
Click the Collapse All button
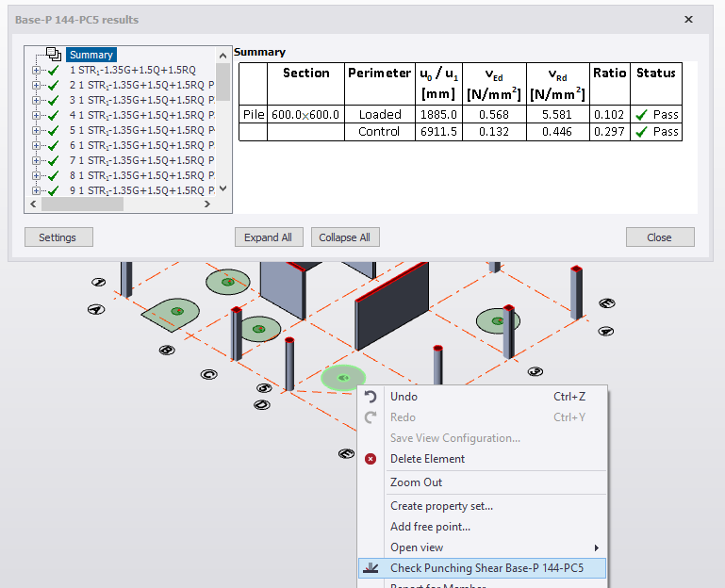(x=345, y=237)
